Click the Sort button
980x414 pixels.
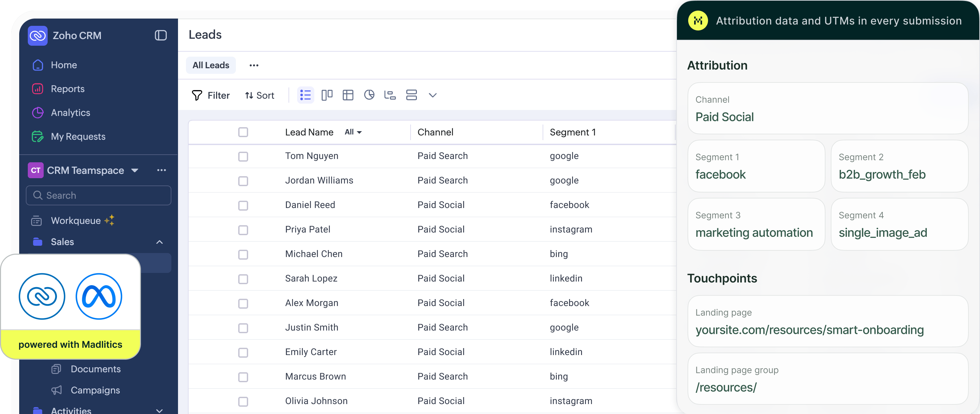(x=259, y=95)
